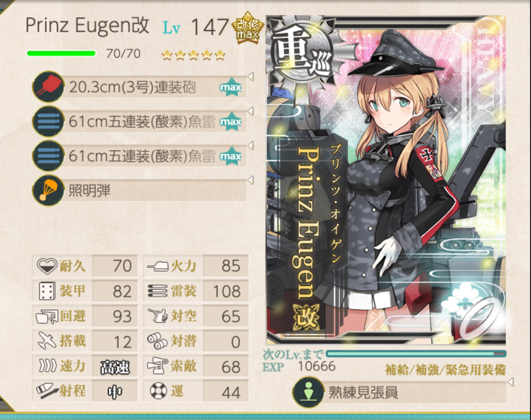Click the star shell parachute icon
This screenshot has width=531, height=420.
point(48,190)
